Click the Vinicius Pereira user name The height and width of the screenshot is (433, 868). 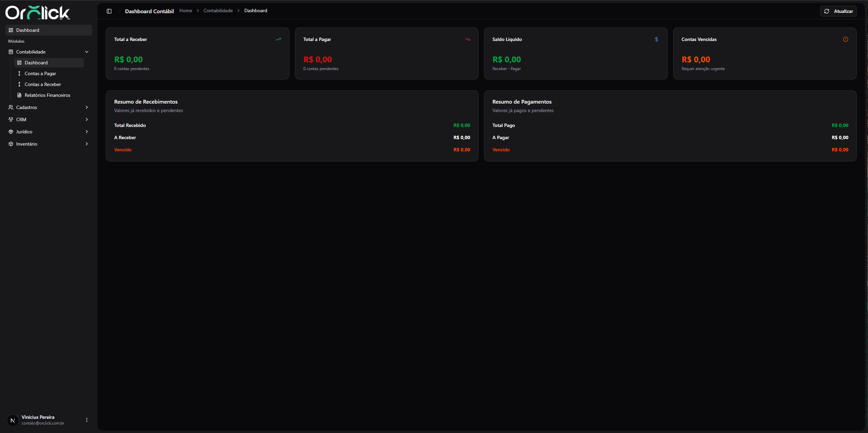38,417
